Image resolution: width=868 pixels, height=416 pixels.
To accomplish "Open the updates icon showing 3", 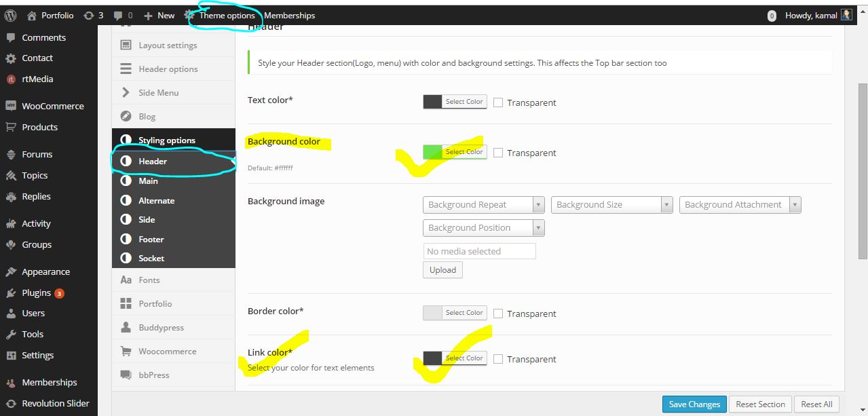I will tap(89, 15).
